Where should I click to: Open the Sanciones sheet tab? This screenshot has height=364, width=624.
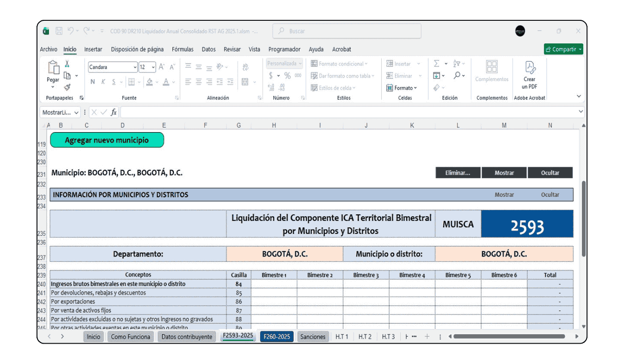coord(313,336)
